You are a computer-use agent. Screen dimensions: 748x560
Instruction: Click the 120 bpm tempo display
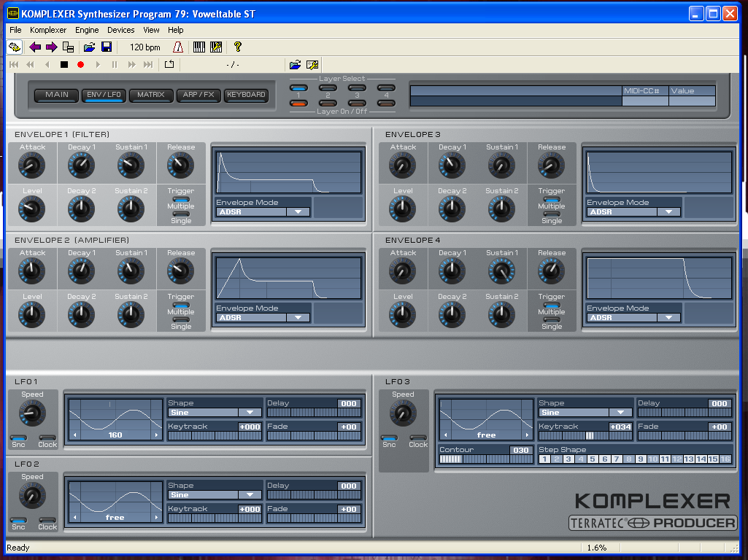click(145, 47)
